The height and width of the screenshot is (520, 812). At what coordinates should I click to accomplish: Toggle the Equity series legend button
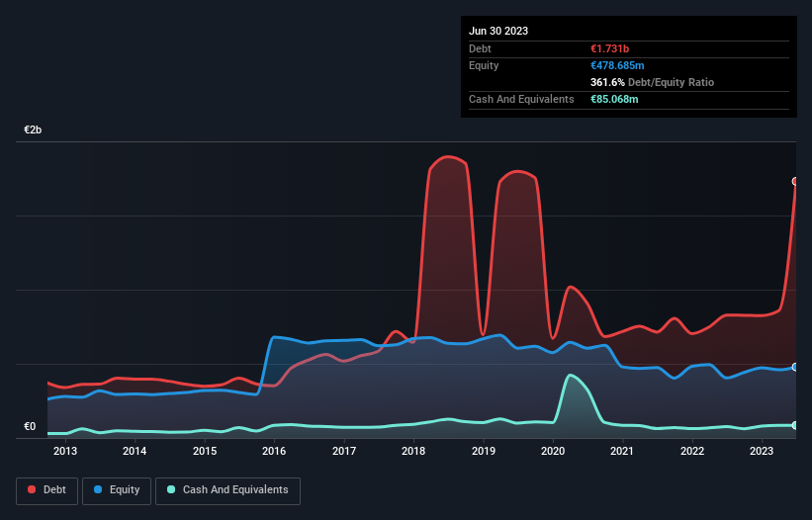tap(117, 490)
